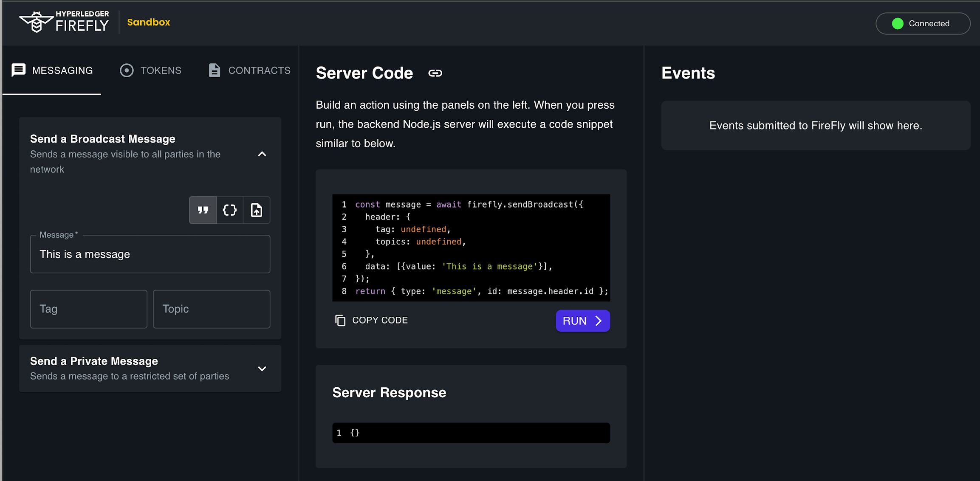Screen dimensions: 980x481
Task: Choose the file upload message icon
Action: tap(257, 210)
